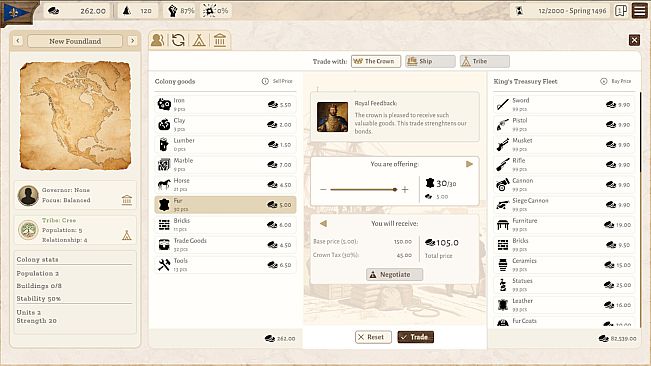Screen dimensions: 651x366
Task: Click the Negotiate button
Action: click(394, 274)
